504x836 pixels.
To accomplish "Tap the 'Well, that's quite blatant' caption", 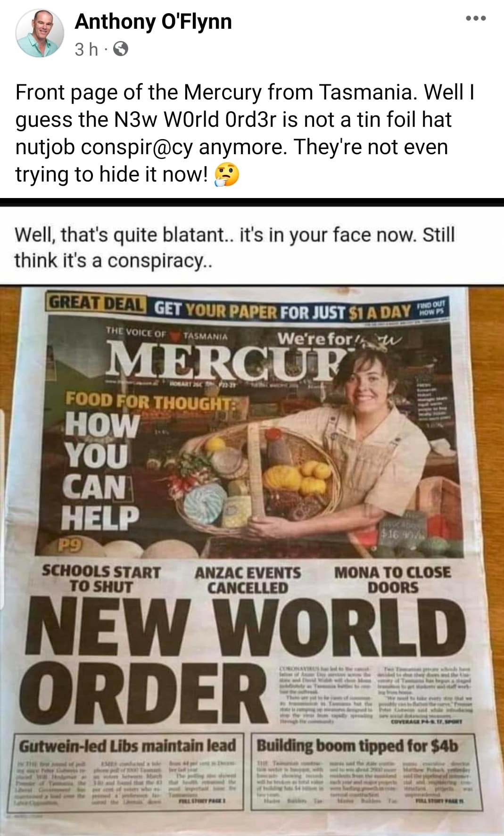I will coord(234,247).
